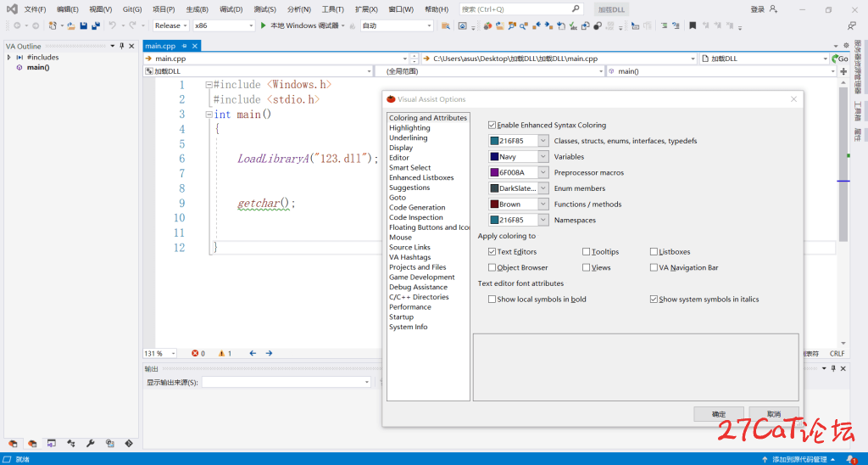Navigate backward with blue left arrow
The image size is (868, 465).
pyautogui.click(x=253, y=353)
